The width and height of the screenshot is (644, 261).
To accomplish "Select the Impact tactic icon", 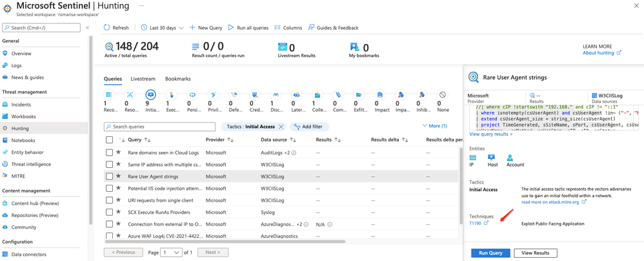I will point(380,94).
